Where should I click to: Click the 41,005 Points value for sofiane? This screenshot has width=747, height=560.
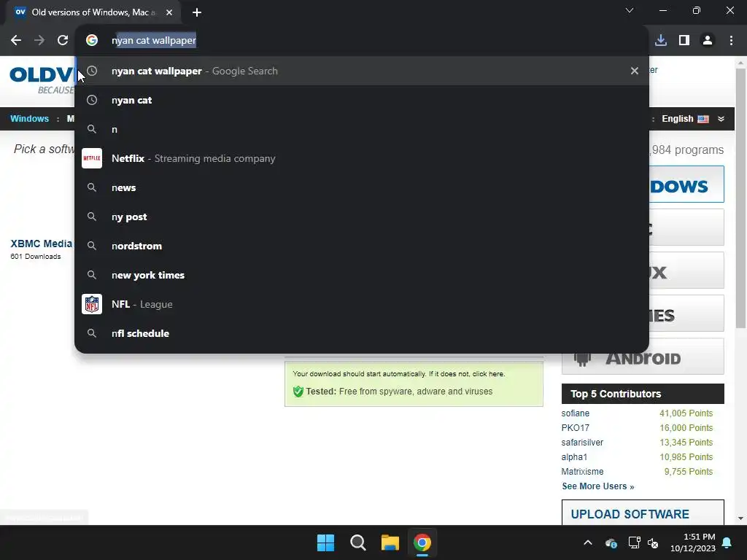686,413
